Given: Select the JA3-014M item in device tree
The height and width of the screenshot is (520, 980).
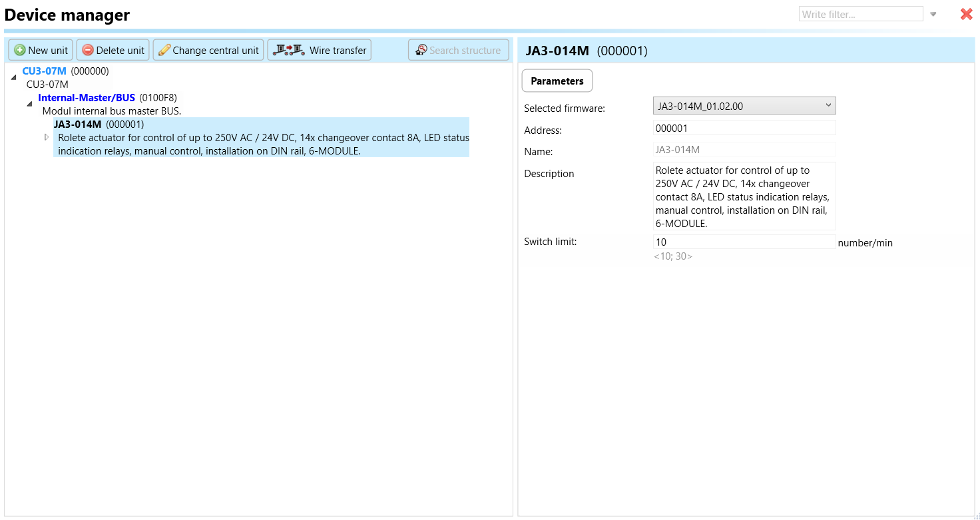Looking at the screenshot, I should [x=78, y=125].
